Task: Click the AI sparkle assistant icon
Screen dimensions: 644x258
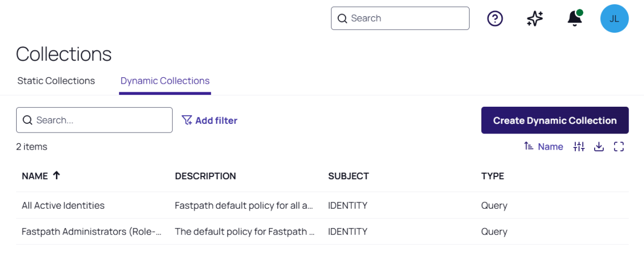Action: (535, 19)
